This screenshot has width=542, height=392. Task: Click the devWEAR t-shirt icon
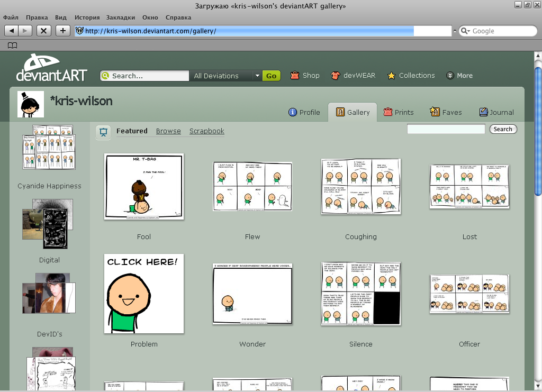click(x=335, y=75)
